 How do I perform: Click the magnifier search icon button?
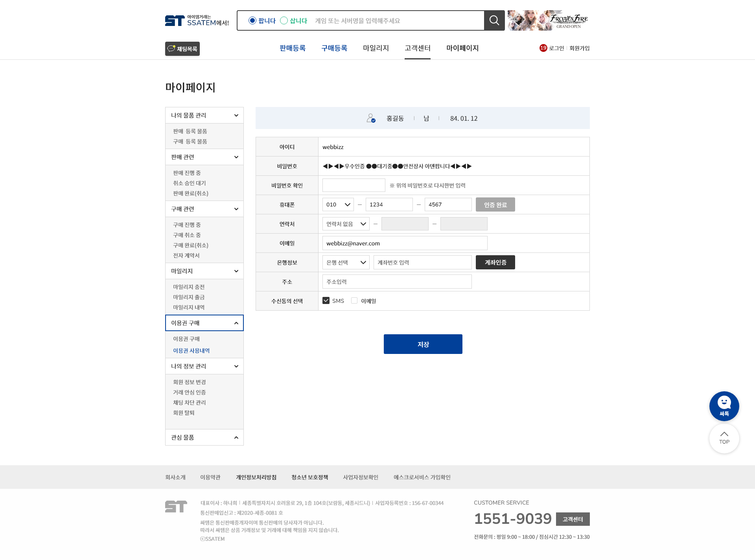pos(494,20)
